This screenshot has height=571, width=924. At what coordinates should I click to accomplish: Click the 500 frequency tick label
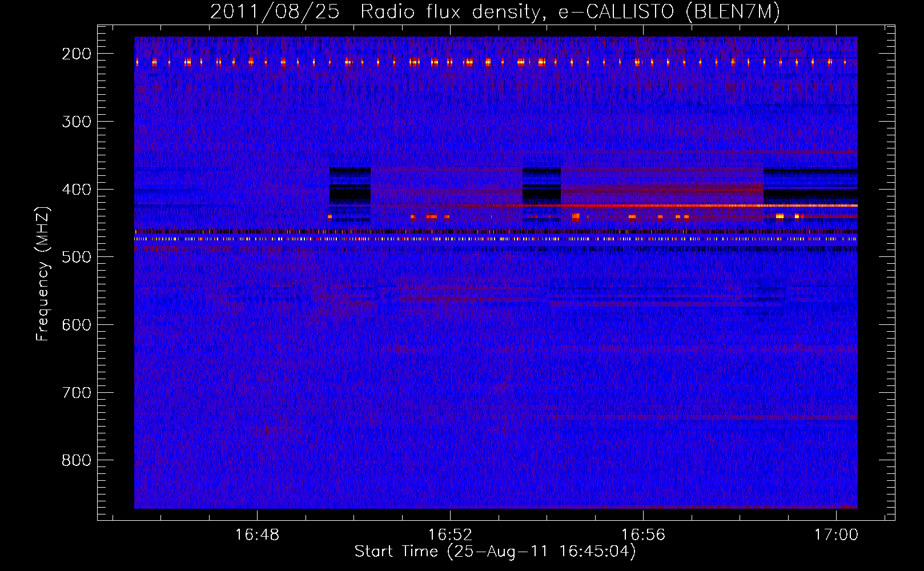76,257
